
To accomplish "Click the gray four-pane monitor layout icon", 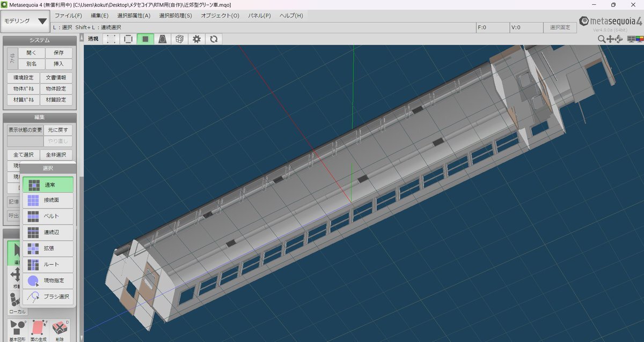I will 631,39.
